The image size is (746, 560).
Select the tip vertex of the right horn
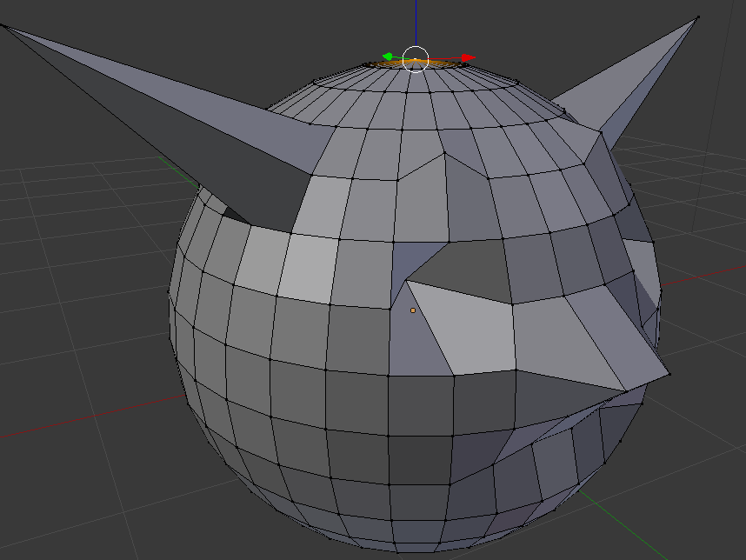point(698,17)
